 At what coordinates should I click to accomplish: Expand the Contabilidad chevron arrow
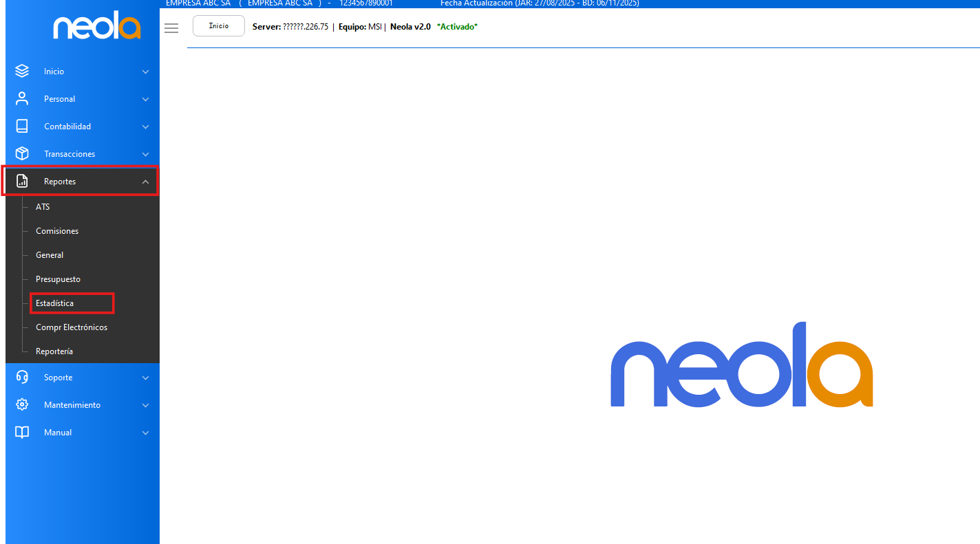point(145,127)
